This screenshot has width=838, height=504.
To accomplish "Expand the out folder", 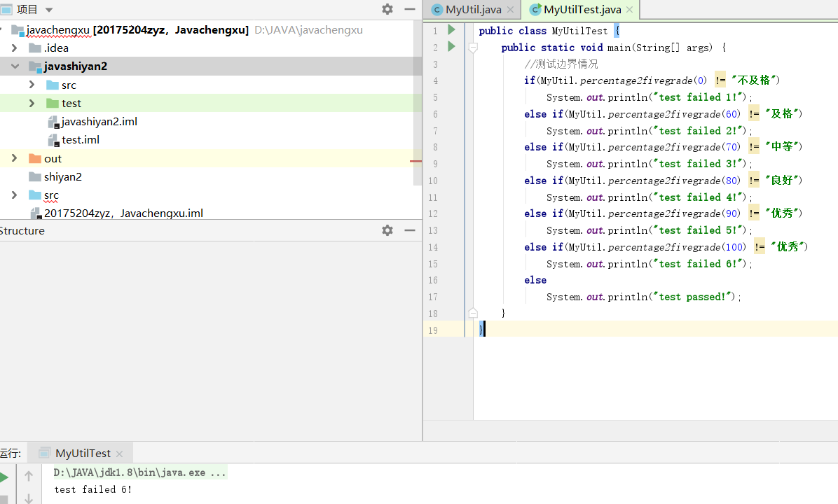I will point(15,158).
